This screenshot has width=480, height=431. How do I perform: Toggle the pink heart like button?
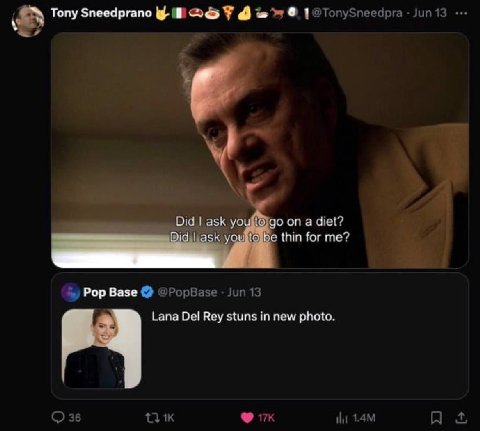click(x=247, y=418)
